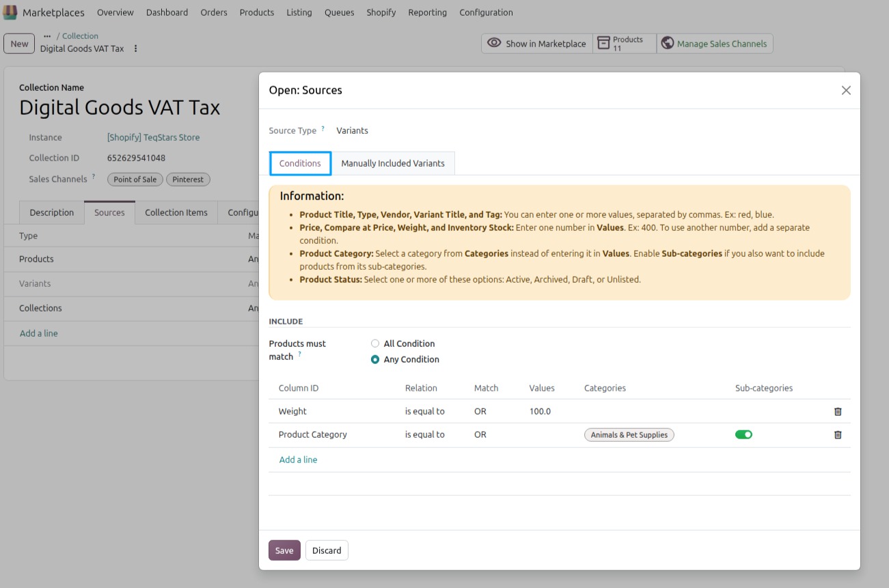
Task: Delete the Product Category condition row
Action: 838,435
